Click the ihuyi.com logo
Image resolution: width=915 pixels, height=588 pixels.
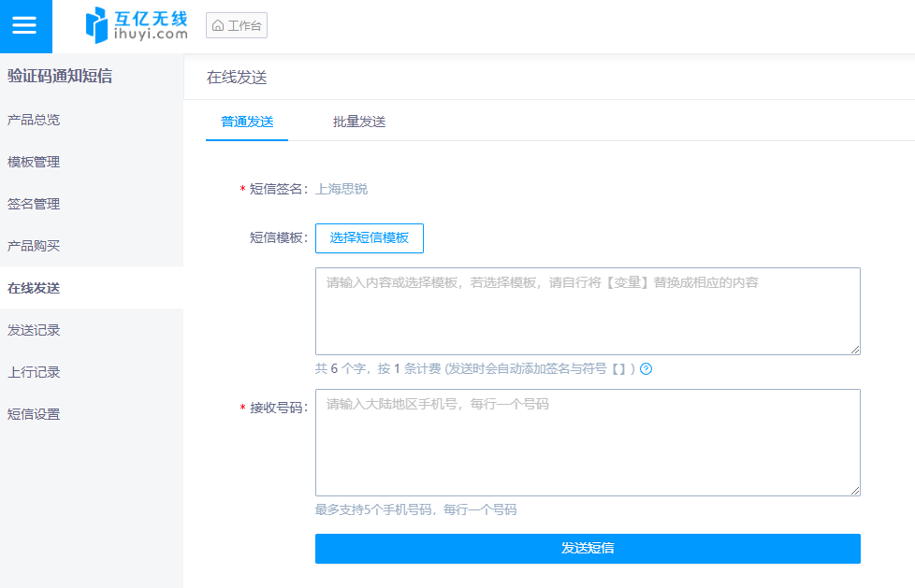pos(136,26)
